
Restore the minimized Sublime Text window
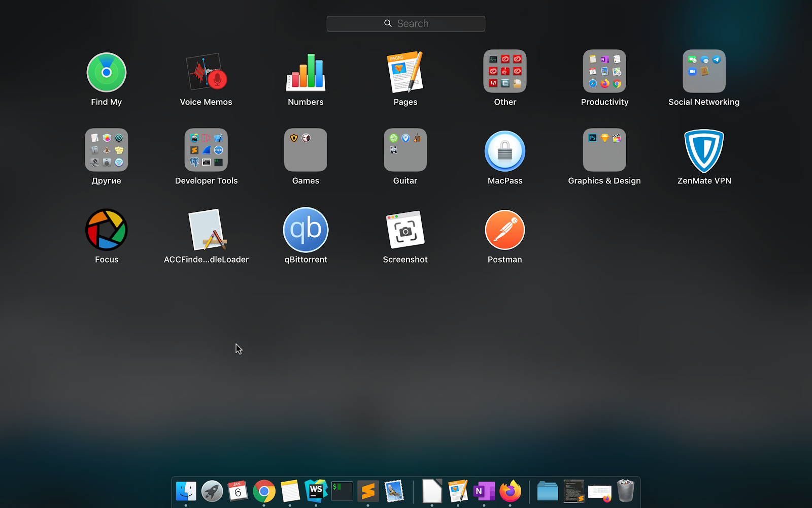point(574,491)
